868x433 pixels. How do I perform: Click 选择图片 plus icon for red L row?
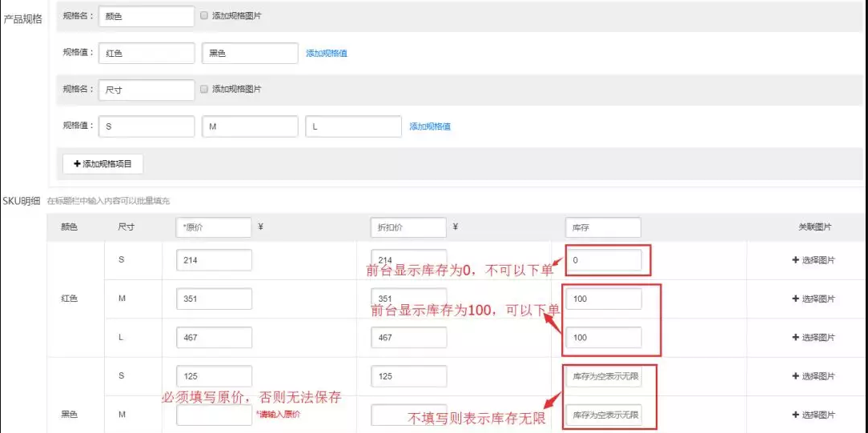pyautogui.click(x=795, y=338)
